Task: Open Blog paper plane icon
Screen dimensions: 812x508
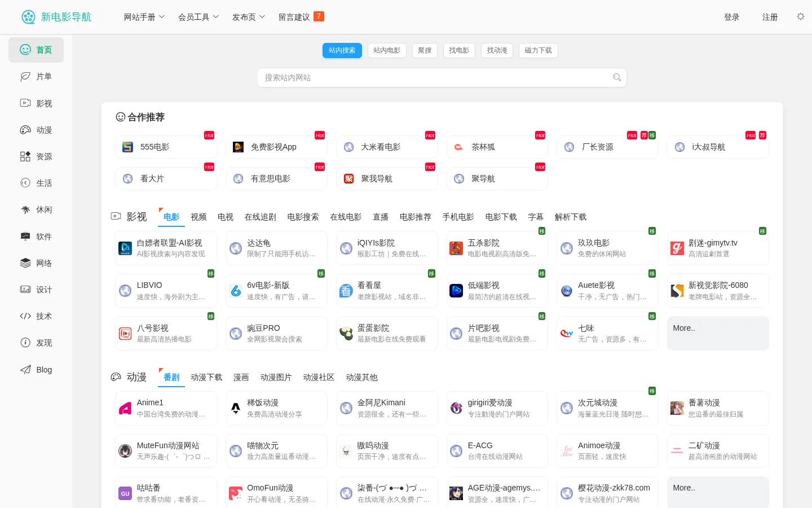Action: pyautogui.click(x=25, y=370)
